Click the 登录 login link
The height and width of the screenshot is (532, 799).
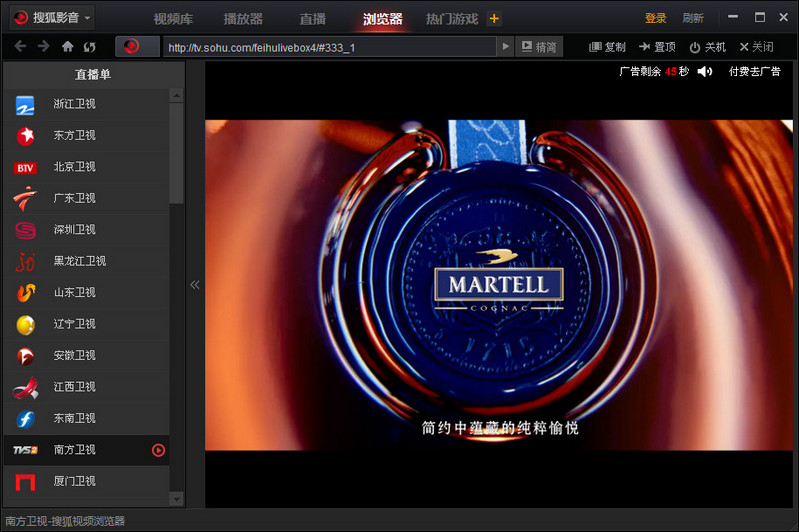click(655, 19)
